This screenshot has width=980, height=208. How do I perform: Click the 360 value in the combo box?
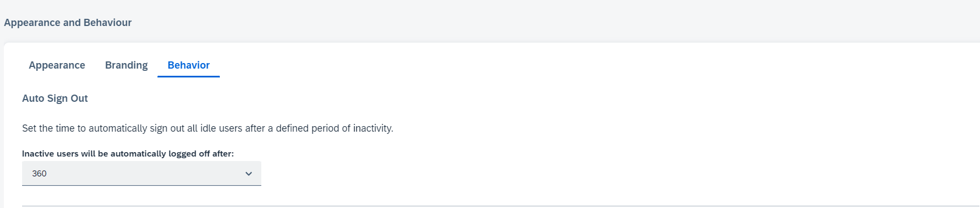[39, 174]
